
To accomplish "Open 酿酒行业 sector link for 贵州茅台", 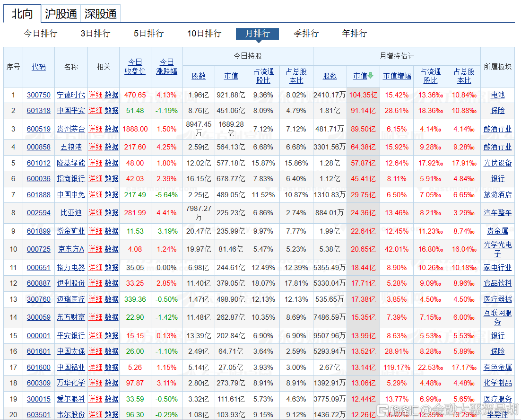I will coord(498,129).
